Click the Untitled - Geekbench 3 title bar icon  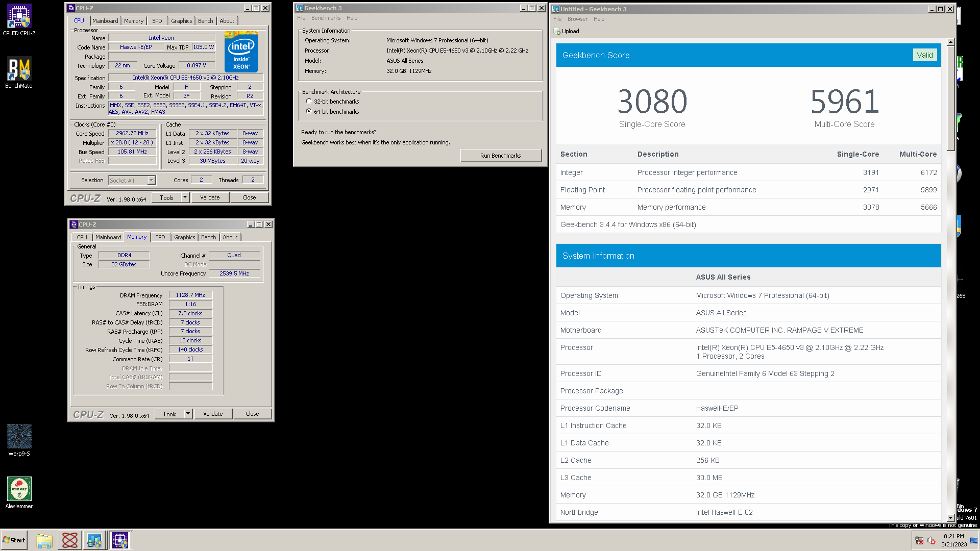(x=556, y=9)
